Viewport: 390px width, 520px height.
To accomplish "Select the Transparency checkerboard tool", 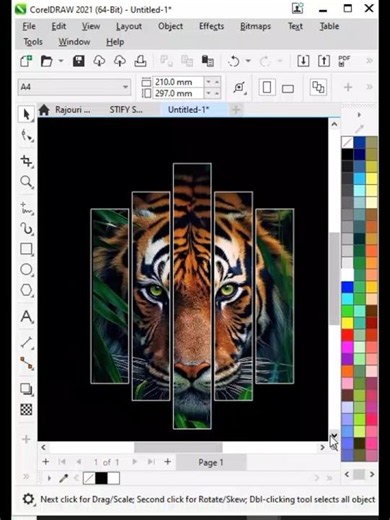I will [27, 409].
